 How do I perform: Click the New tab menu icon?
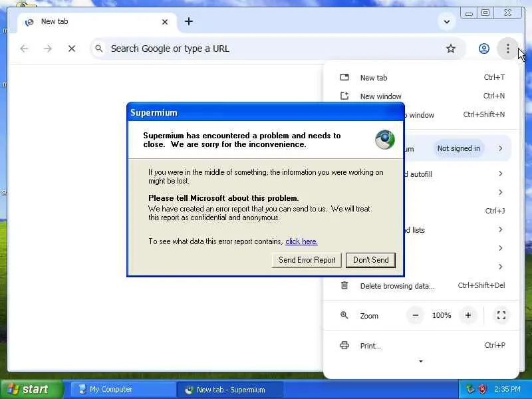pos(344,77)
